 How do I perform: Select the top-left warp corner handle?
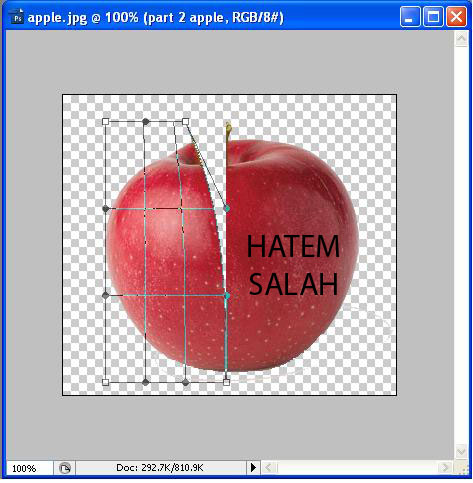pos(105,121)
